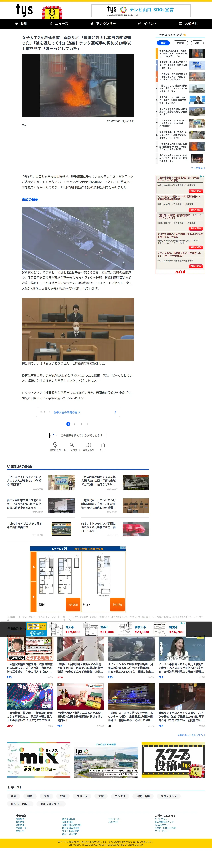Click the バイトル ad logo
Image resolution: width=212 pixels, height=868 pixels.
tap(180, 272)
